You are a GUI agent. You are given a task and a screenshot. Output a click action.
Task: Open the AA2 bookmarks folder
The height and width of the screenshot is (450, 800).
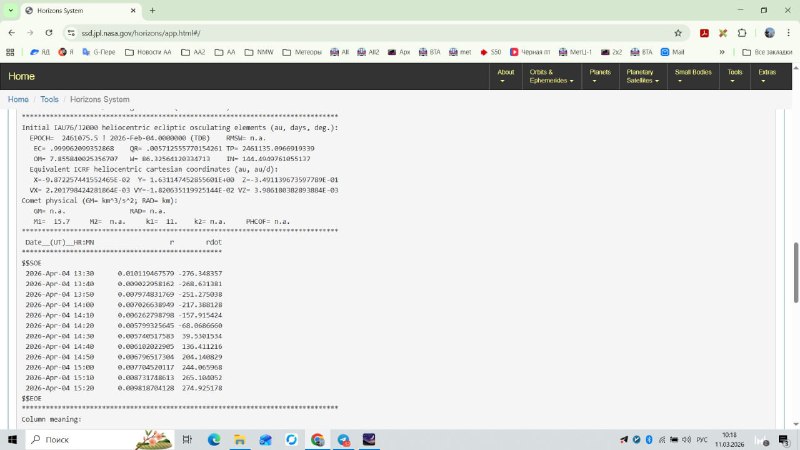pos(193,52)
